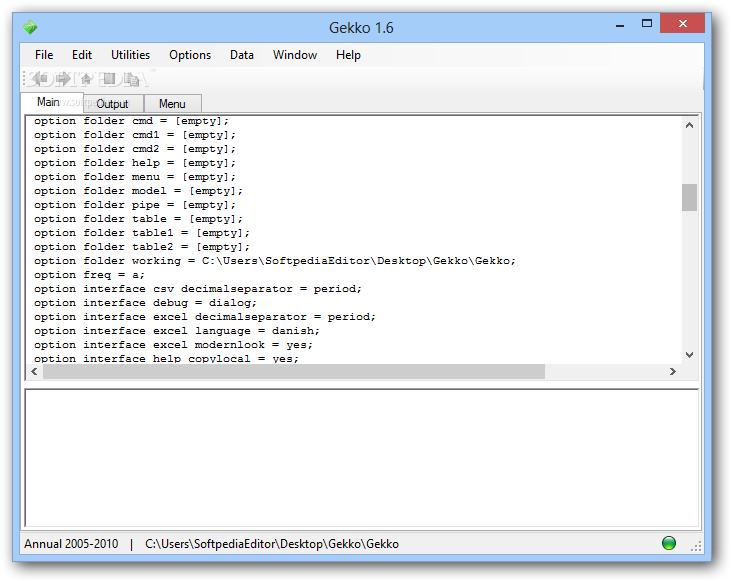The height and width of the screenshot is (582, 732).
Task: Click the line 'option interface debug = dialog;'
Action: pyautogui.click(x=145, y=303)
